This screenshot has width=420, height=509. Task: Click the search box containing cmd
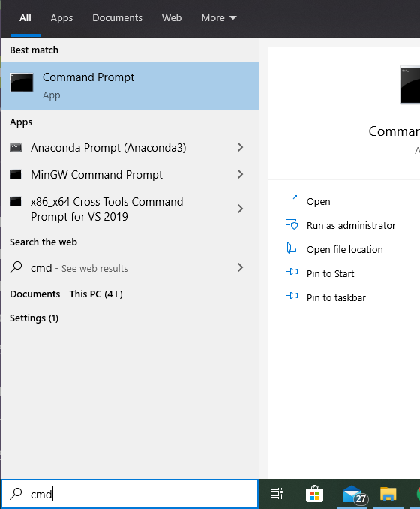coord(130,494)
